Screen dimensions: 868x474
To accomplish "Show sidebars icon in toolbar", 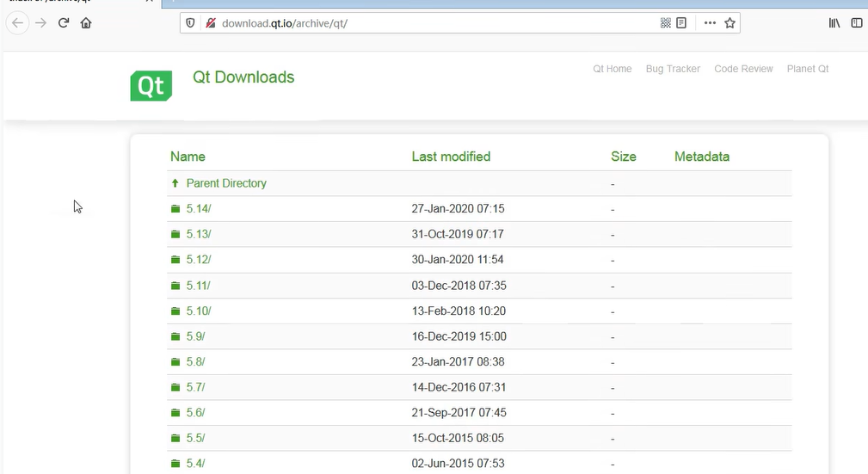I will (856, 22).
